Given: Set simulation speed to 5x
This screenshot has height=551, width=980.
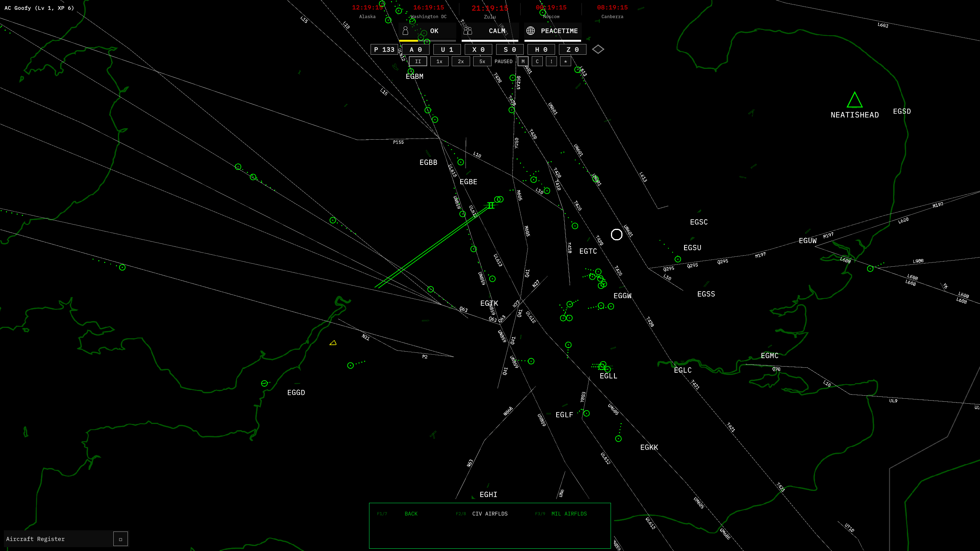Looking at the screenshot, I should coord(482,61).
